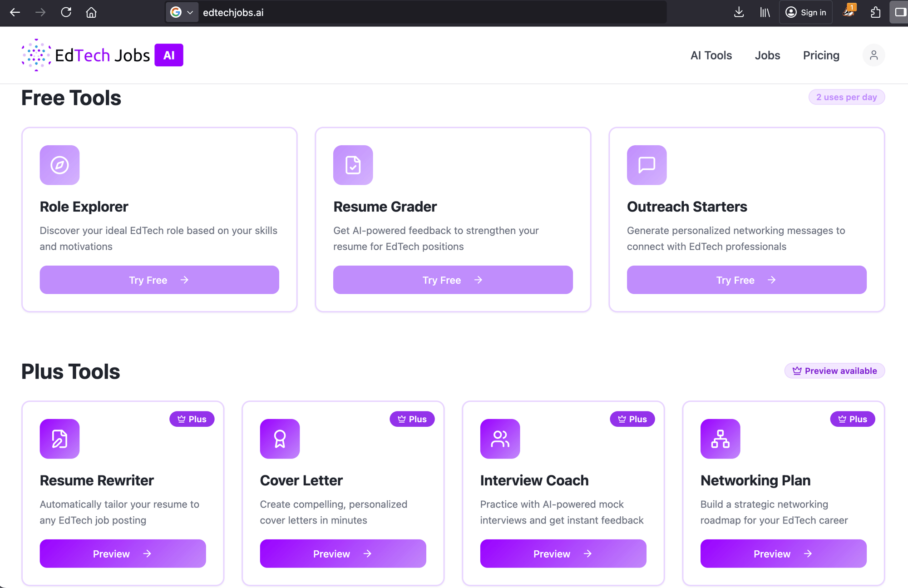The width and height of the screenshot is (908, 588).
Task: Click Try Free on Role Explorer
Action: 159,280
